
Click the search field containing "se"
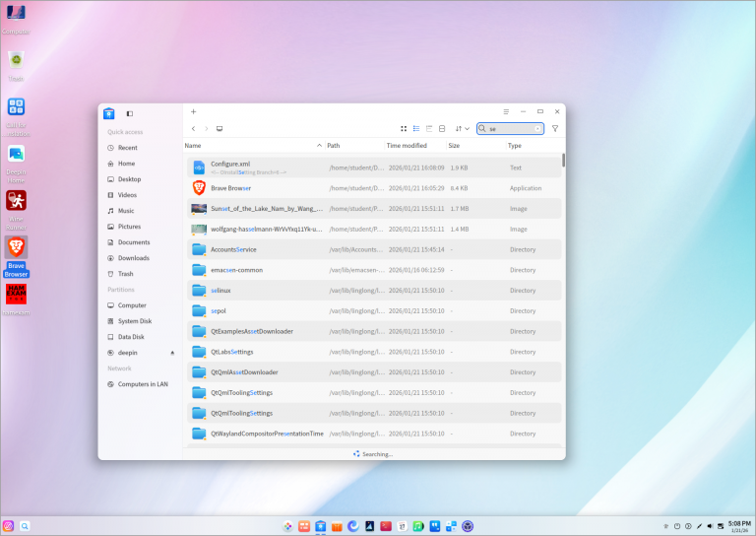point(510,128)
